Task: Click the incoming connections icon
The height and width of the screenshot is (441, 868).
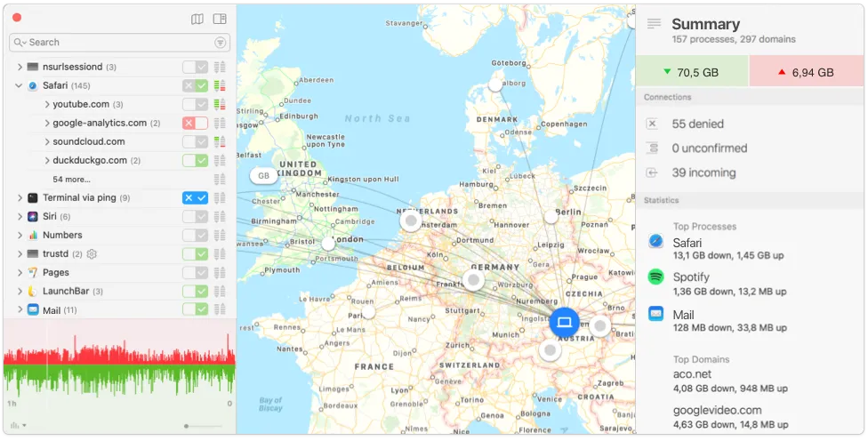Action: click(x=652, y=172)
